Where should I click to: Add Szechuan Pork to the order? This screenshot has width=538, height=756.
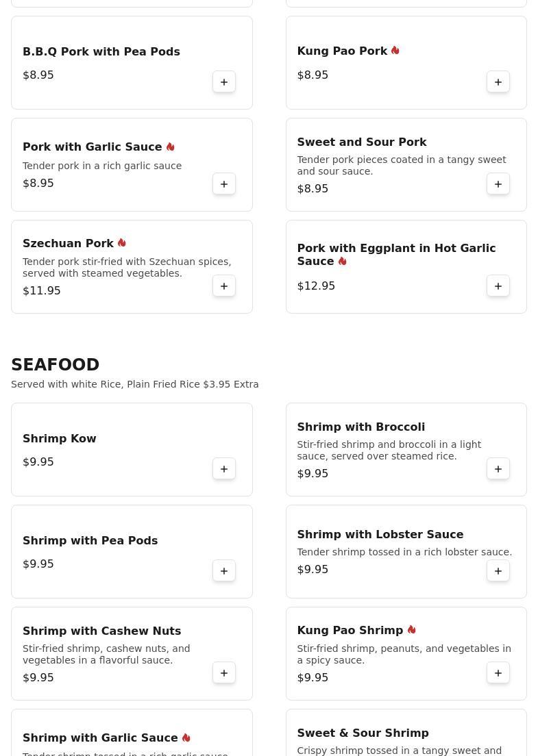pyautogui.click(x=224, y=286)
